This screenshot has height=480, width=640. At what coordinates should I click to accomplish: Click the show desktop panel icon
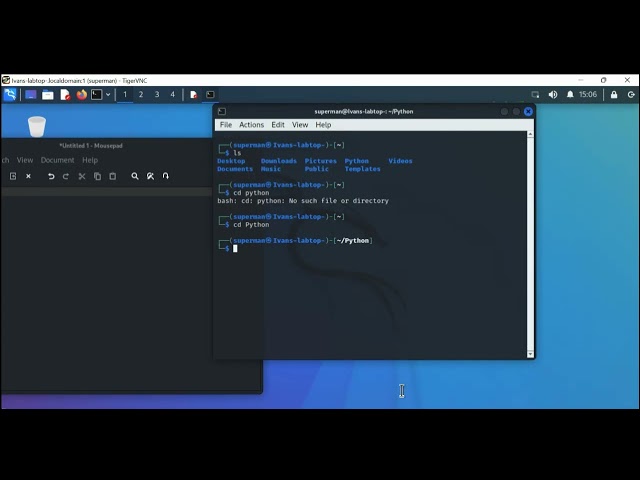tap(31, 95)
